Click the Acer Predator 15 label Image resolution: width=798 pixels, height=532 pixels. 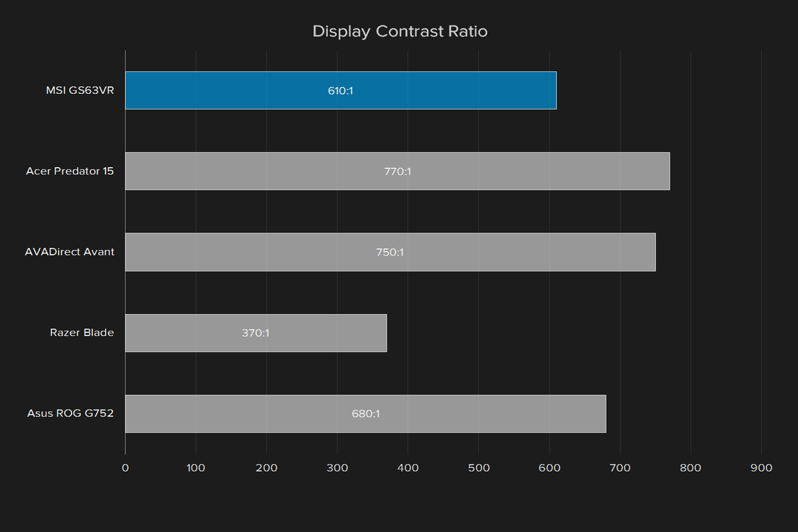(70, 171)
